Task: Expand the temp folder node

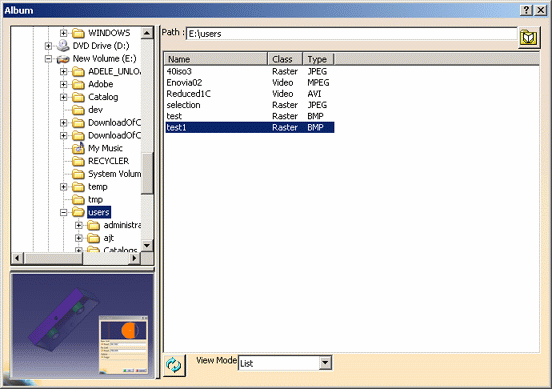Action: 63,187
